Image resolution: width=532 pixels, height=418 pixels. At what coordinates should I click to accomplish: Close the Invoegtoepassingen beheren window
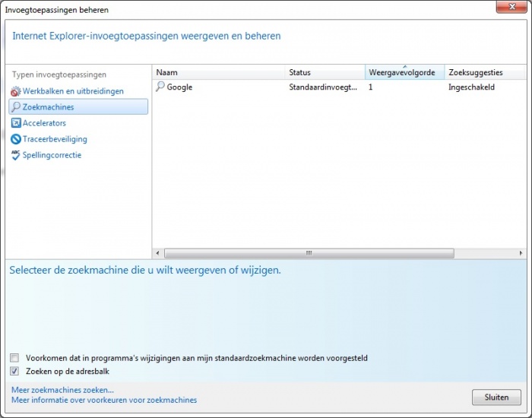pos(511,7)
